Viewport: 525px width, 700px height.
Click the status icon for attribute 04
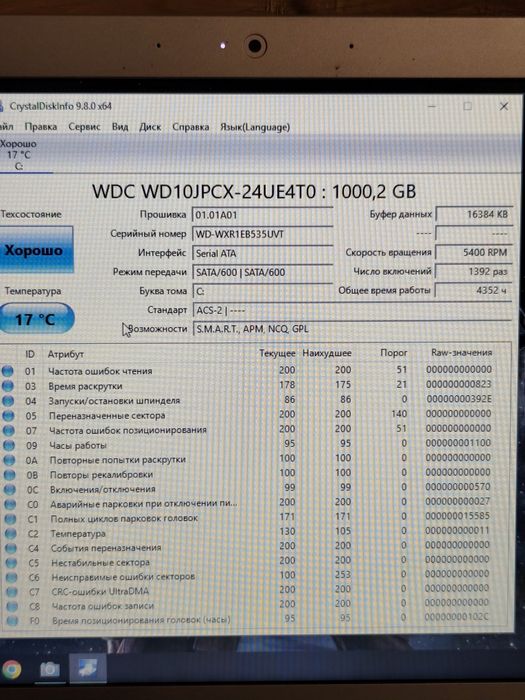(8, 400)
